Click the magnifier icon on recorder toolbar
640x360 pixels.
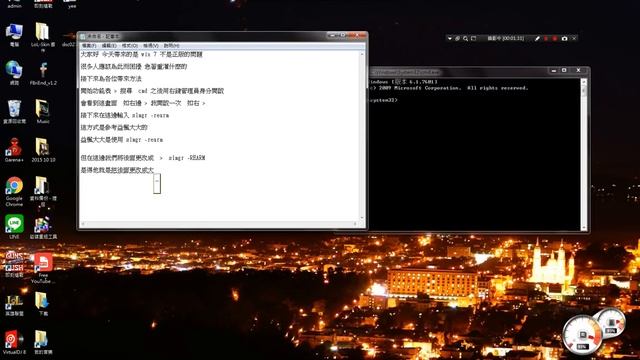(465, 38)
